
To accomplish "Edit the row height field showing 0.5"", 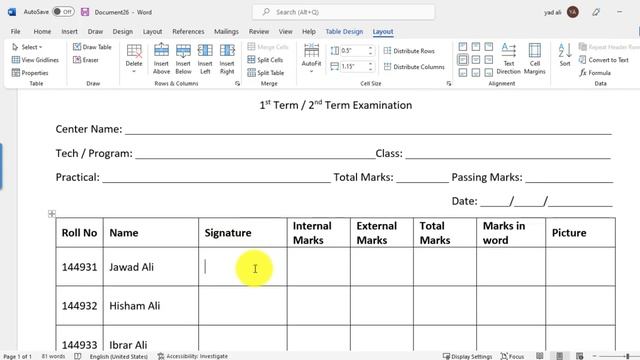I will point(353,51).
